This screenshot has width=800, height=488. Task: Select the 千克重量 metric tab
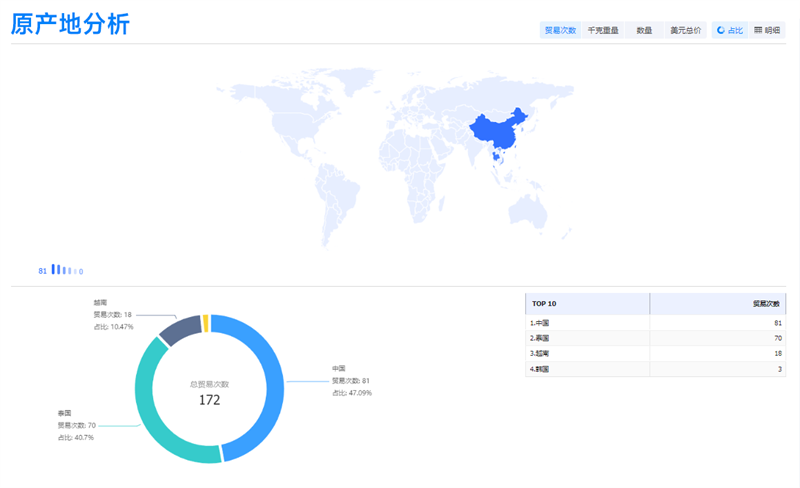point(602,31)
